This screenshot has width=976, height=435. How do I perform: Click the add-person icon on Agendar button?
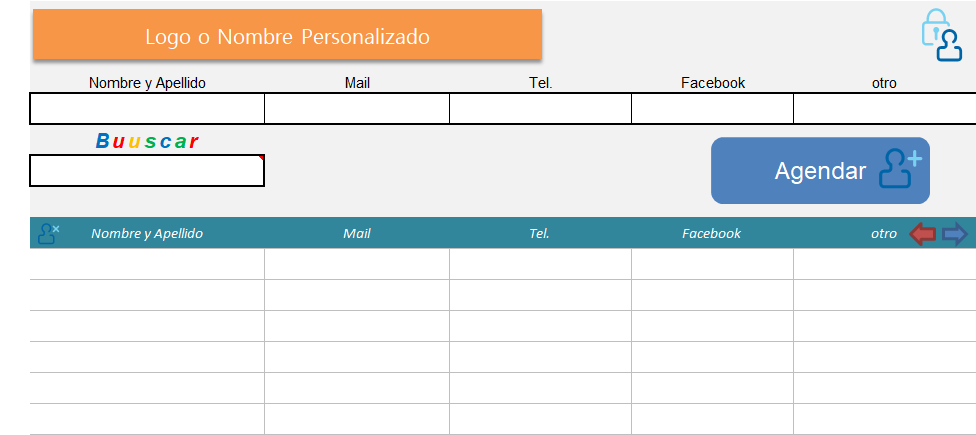click(x=899, y=169)
